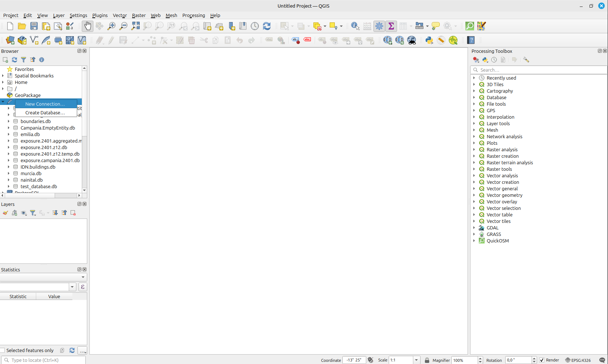Click the Zoom Out magnifier tool
The width and height of the screenshot is (608, 364).
[x=123, y=26]
